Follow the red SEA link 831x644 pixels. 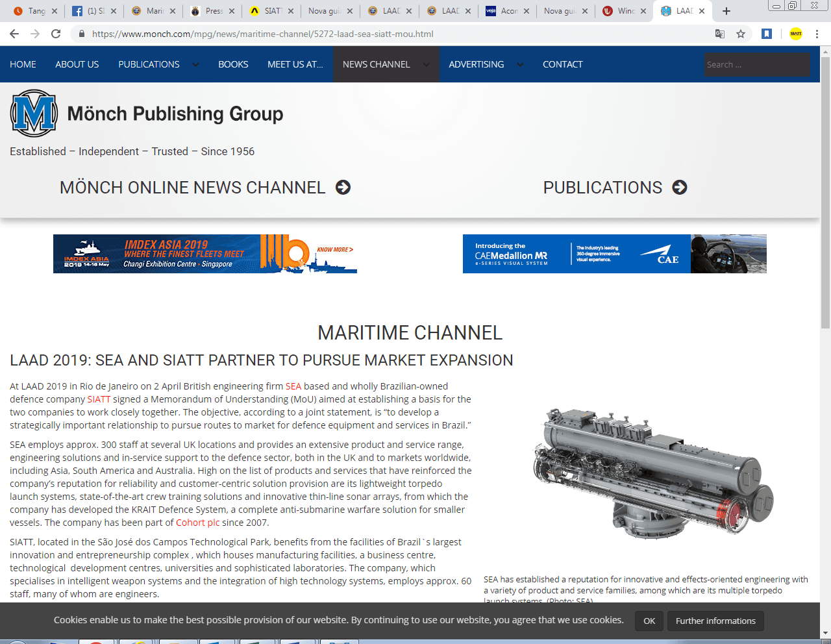pyautogui.click(x=293, y=386)
